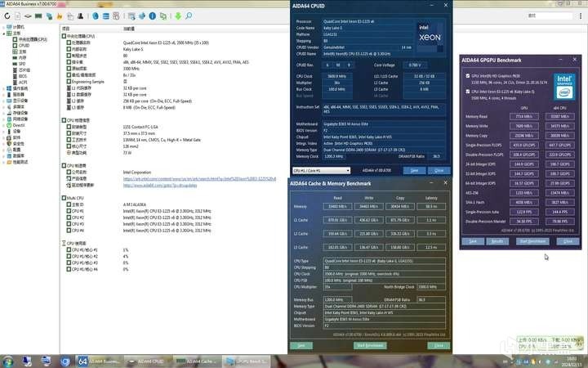Image resolution: width=588 pixels, height=368 pixels.
Task: Click the green memory module toolbar icon
Action: click(38, 16)
